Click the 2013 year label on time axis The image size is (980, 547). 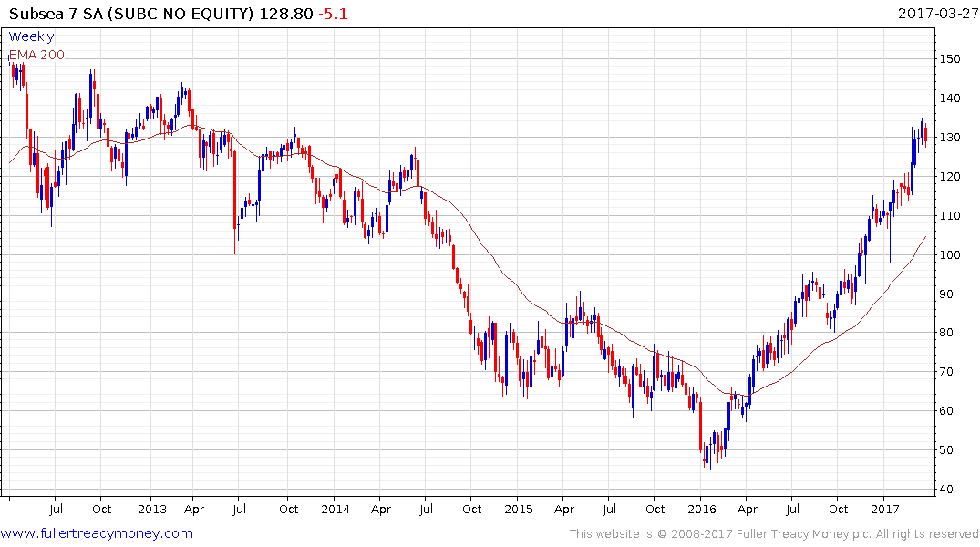[x=152, y=509]
